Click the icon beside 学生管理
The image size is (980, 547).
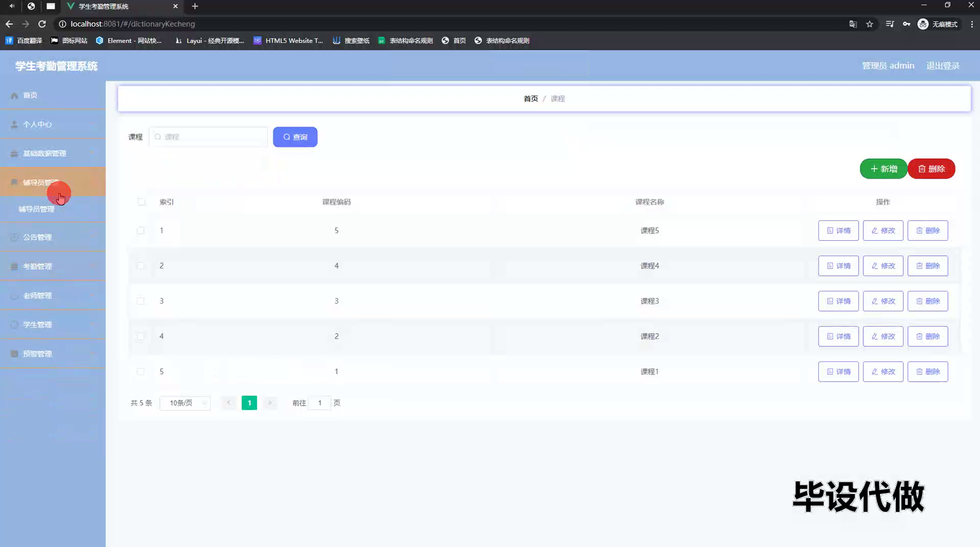click(x=14, y=325)
